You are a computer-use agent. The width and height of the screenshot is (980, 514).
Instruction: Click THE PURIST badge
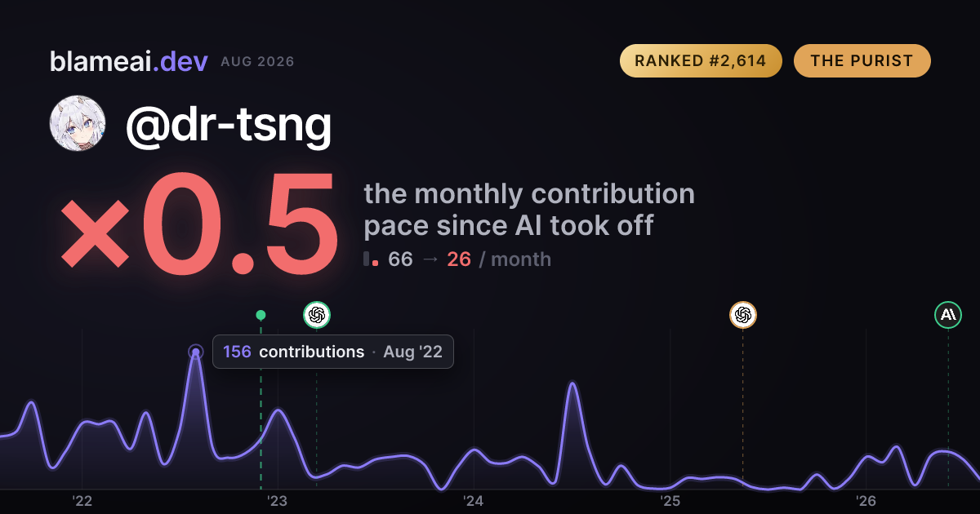click(x=862, y=61)
